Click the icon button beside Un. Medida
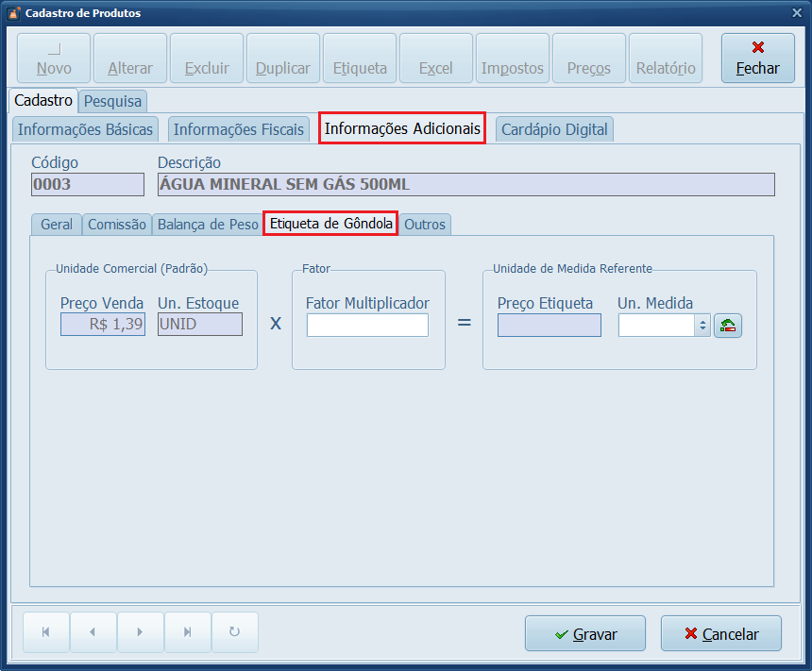The width and height of the screenshot is (812, 671). point(728,326)
